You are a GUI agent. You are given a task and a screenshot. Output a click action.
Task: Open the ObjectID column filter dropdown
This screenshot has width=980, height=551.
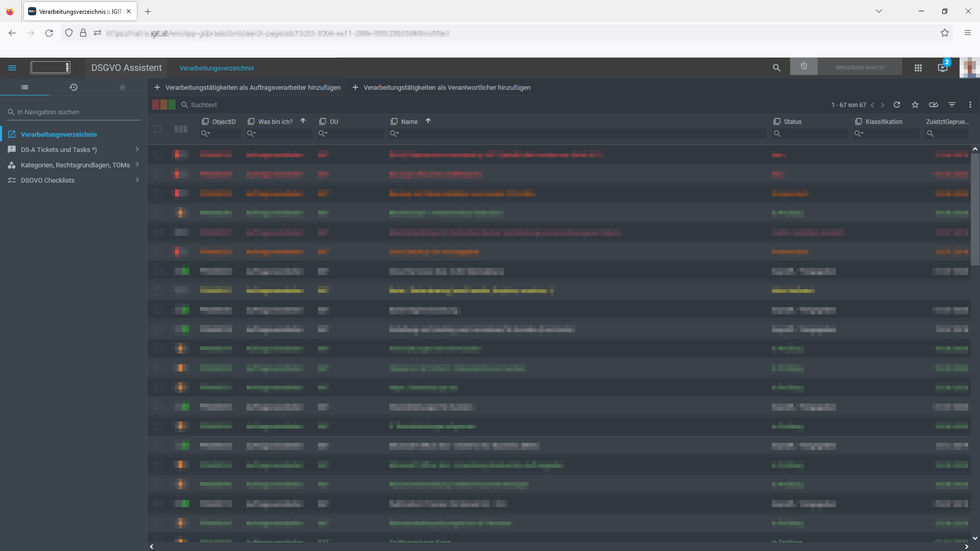point(206,134)
